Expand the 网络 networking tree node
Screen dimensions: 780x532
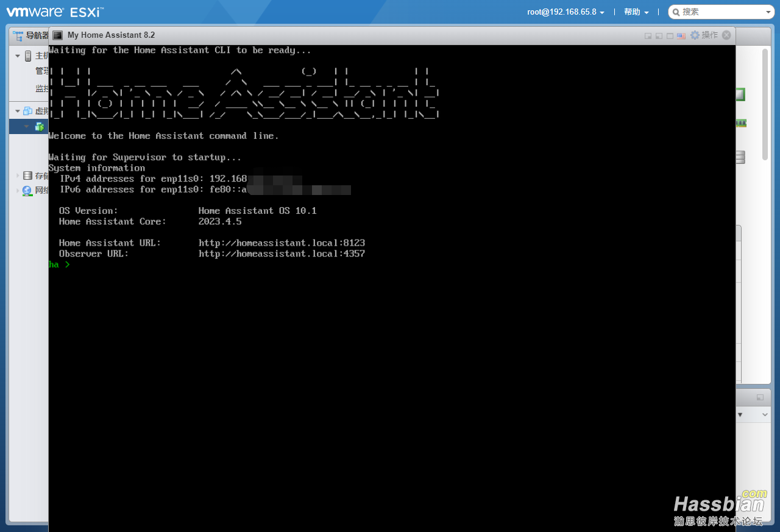tap(18, 191)
